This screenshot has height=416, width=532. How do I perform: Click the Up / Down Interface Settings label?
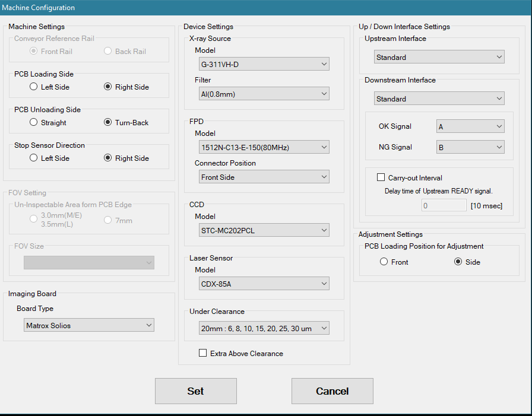[404, 27]
